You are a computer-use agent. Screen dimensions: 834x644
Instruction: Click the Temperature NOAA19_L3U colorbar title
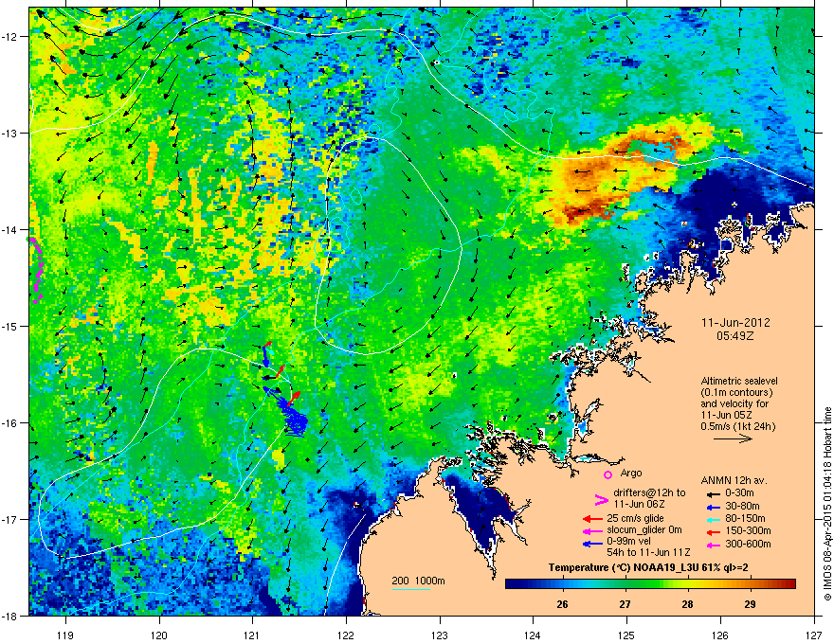[x=648, y=567]
